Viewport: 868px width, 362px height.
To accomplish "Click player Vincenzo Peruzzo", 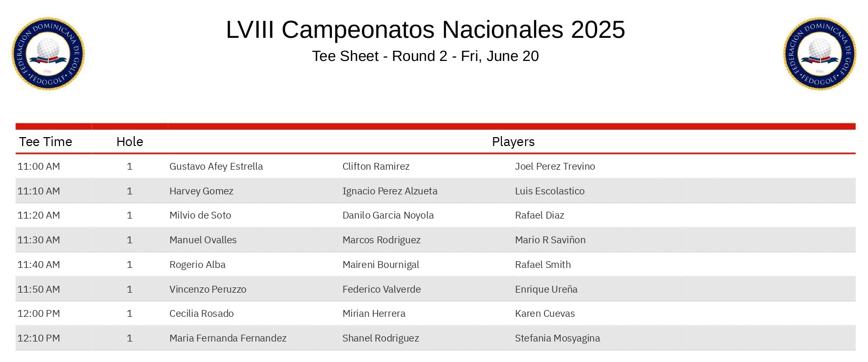I will [x=207, y=289].
